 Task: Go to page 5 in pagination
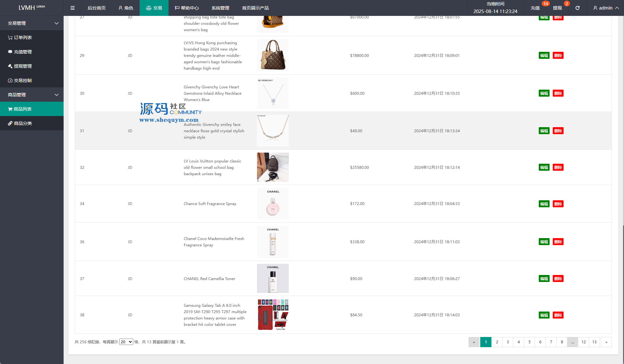[529, 342]
